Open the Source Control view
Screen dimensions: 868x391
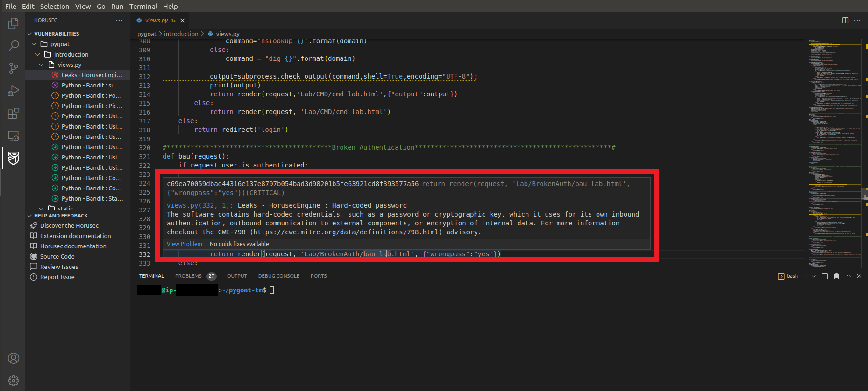click(14, 68)
